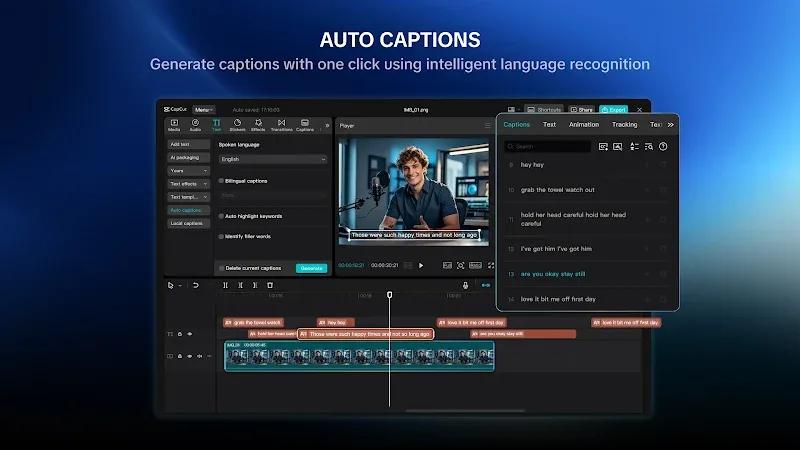Switch to the Animation tab

(x=584, y=124)
